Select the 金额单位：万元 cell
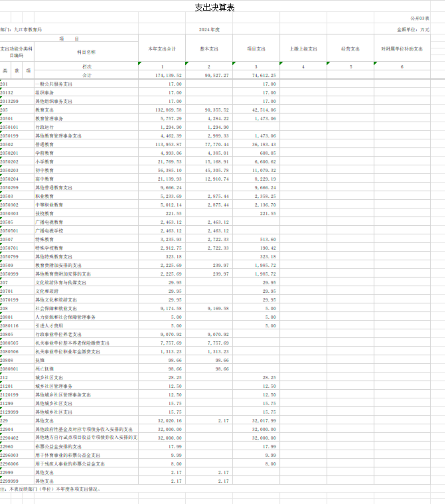445x504 pixels. [x=413, y=29]
